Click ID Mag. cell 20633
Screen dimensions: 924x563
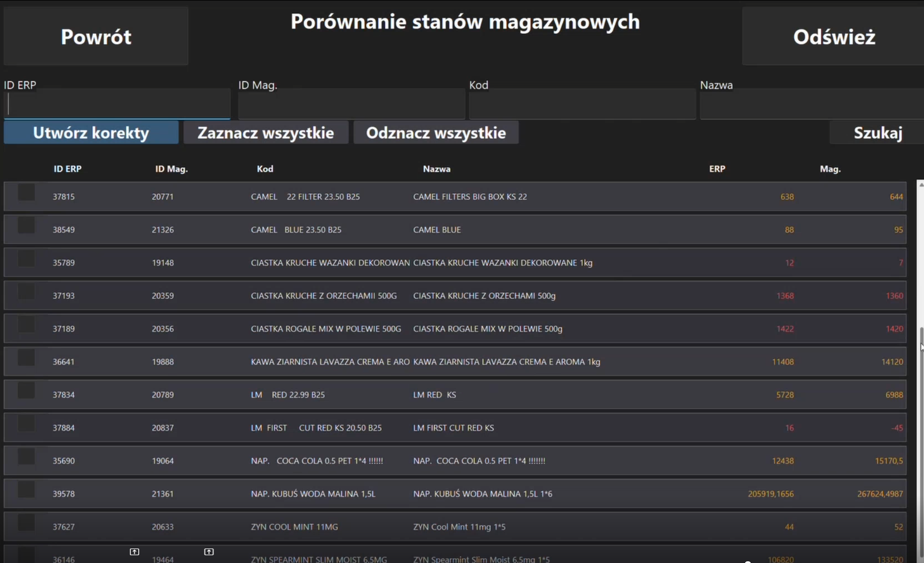[x=163, y=527]
